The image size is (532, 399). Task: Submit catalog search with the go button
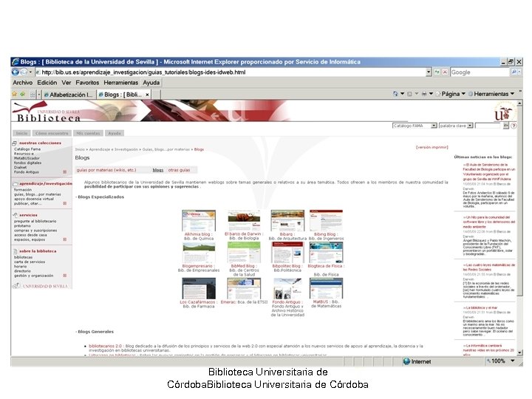[x=505, y=126]
